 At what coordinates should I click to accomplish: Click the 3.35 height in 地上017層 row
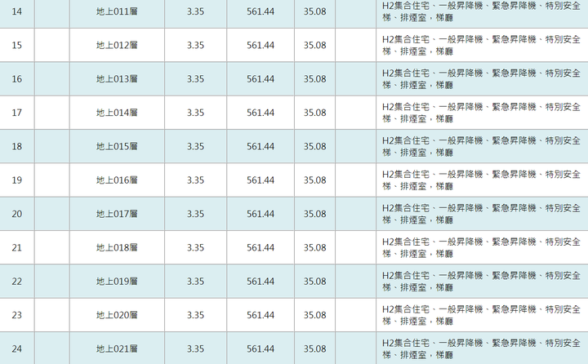195,214
